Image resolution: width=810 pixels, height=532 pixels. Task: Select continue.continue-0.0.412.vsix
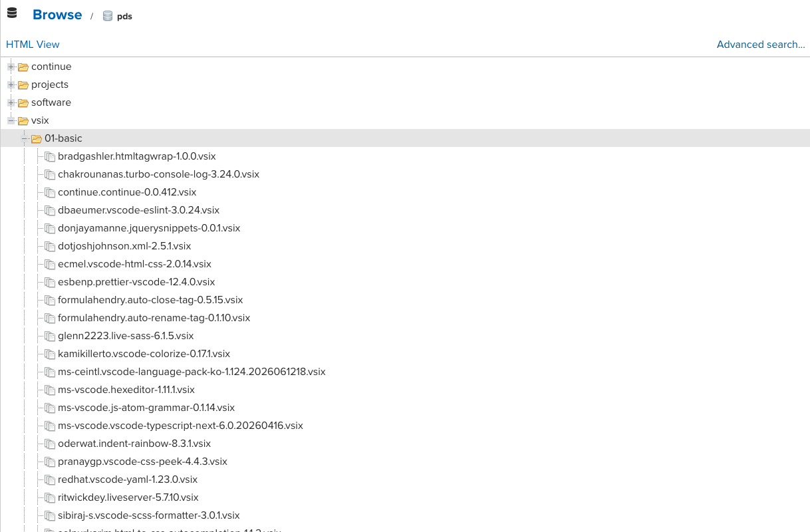point(127,192)
